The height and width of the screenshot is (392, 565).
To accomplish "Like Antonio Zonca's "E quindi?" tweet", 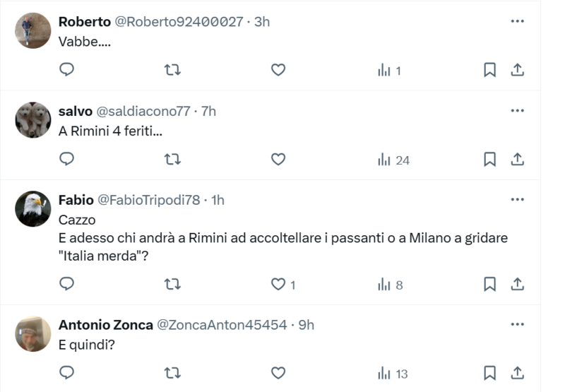I will tap(278, 372).
